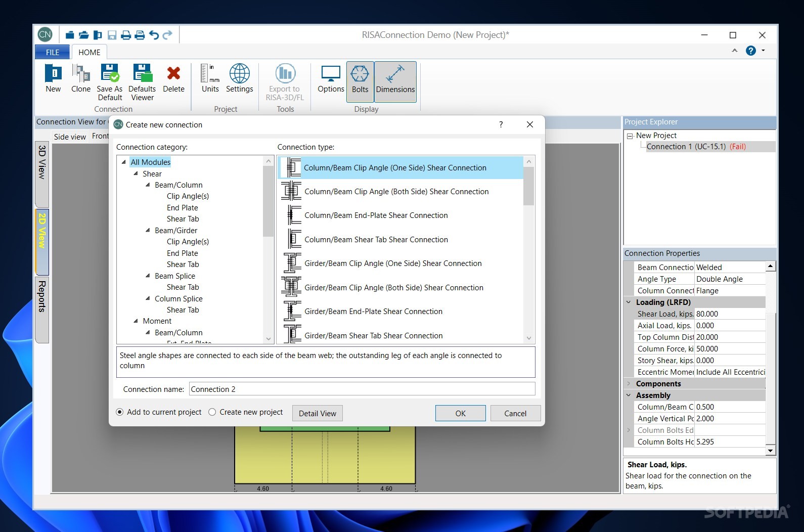
Task: Select Girder/Beam Clip Angle (One Side) Shear Connection
Action: click(x=400, y=263)
